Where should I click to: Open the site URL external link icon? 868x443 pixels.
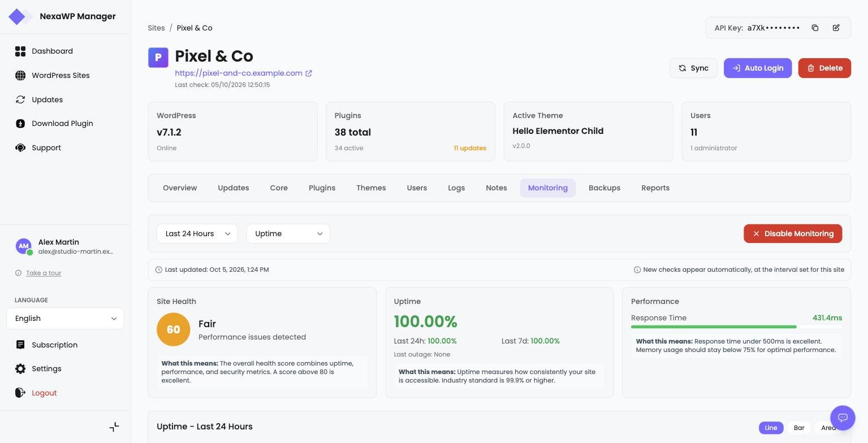(x=309, y=73)
